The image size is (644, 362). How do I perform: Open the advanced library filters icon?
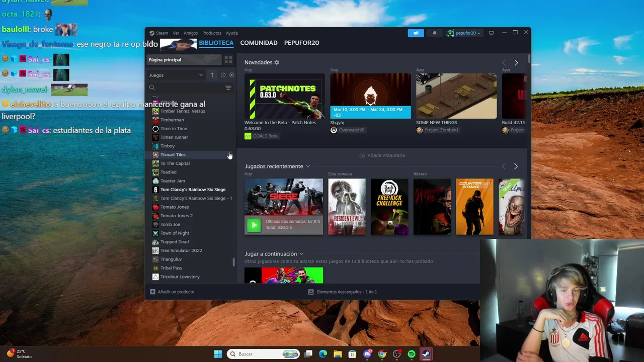point(228,87)
